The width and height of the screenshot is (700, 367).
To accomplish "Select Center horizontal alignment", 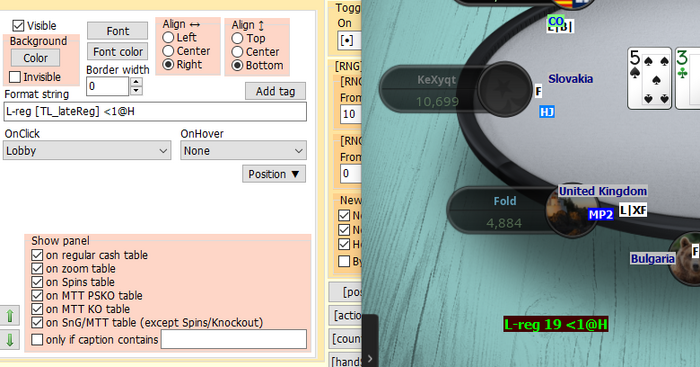I will pyautogui.click(x=168, y=51).
